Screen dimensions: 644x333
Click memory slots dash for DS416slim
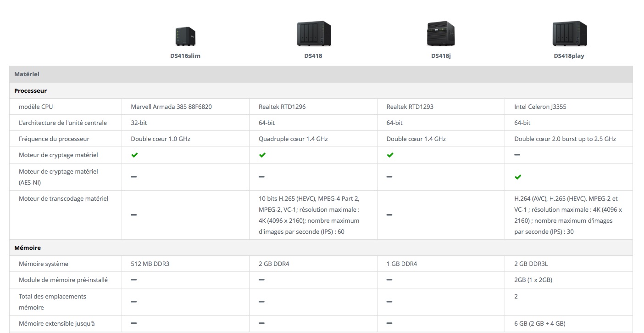coord(134,302)
